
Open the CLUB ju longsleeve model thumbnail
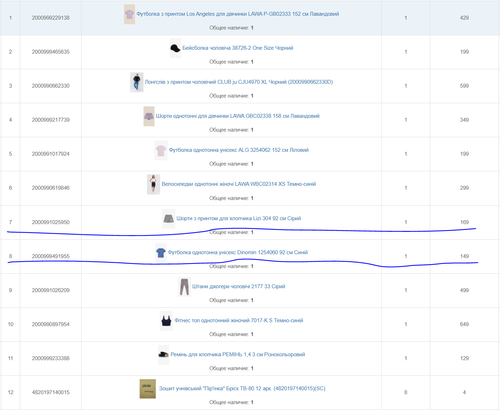(x=136, y=82)
